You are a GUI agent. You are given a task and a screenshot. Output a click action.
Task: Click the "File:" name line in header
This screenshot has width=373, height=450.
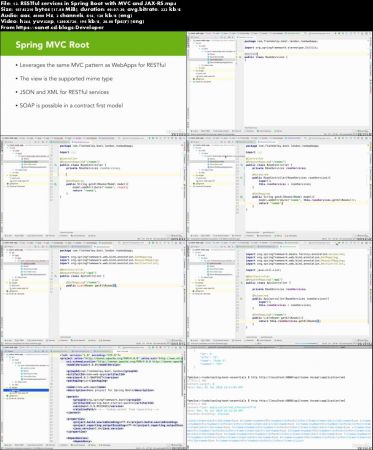[89, 3]
